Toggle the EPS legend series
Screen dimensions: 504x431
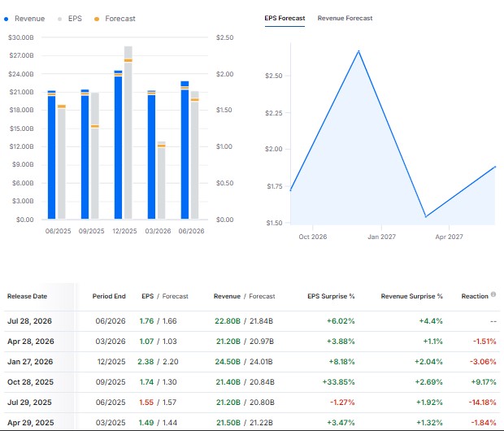pos(70,19)
